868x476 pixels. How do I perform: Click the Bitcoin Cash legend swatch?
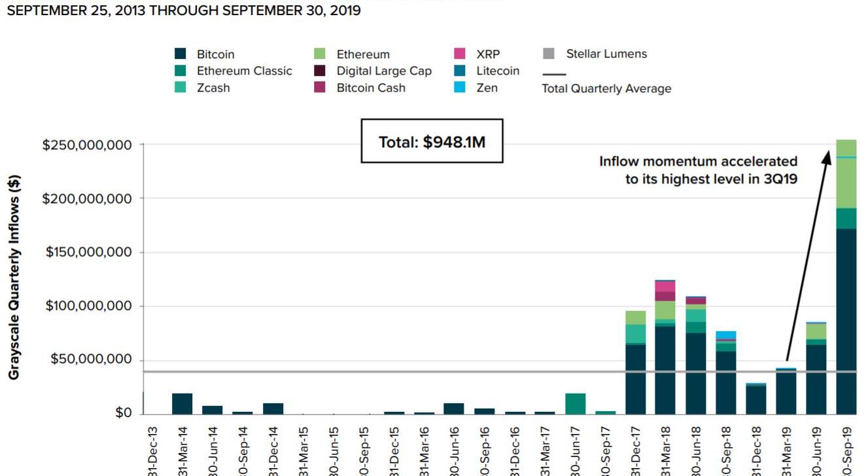320,87
